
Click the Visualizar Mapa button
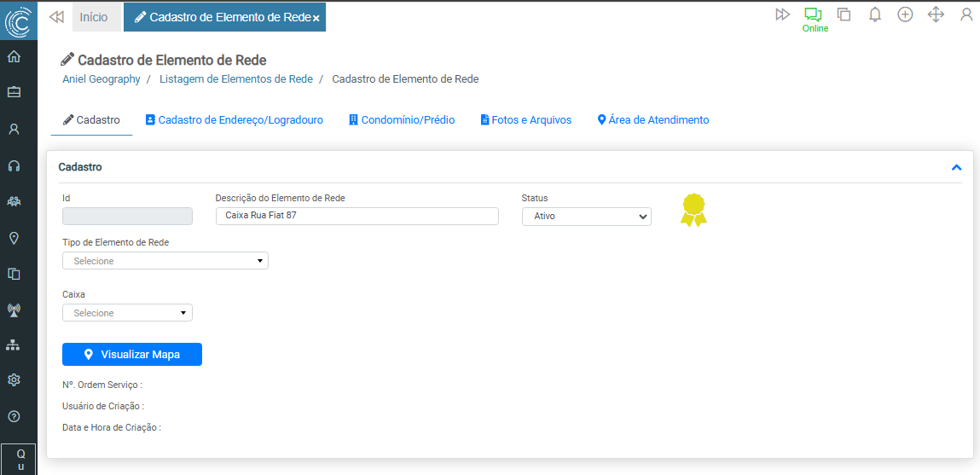[x=132, y=354]
